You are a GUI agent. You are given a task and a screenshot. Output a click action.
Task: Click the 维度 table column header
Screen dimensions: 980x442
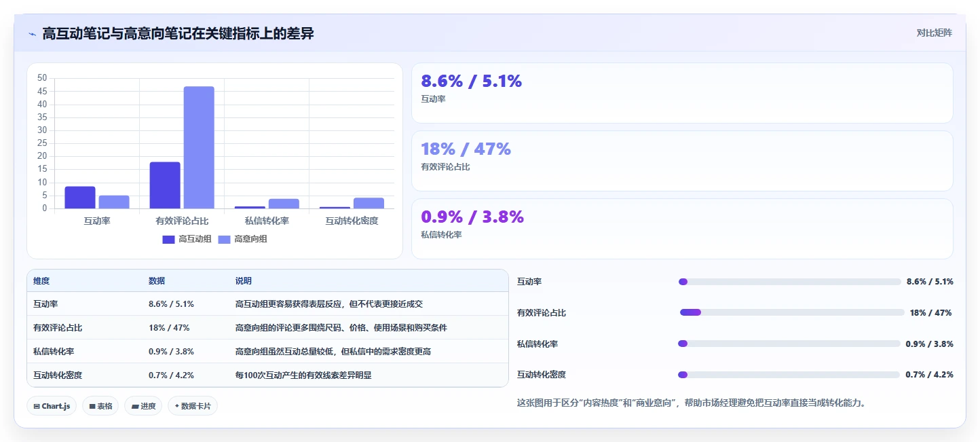point(41,281)
